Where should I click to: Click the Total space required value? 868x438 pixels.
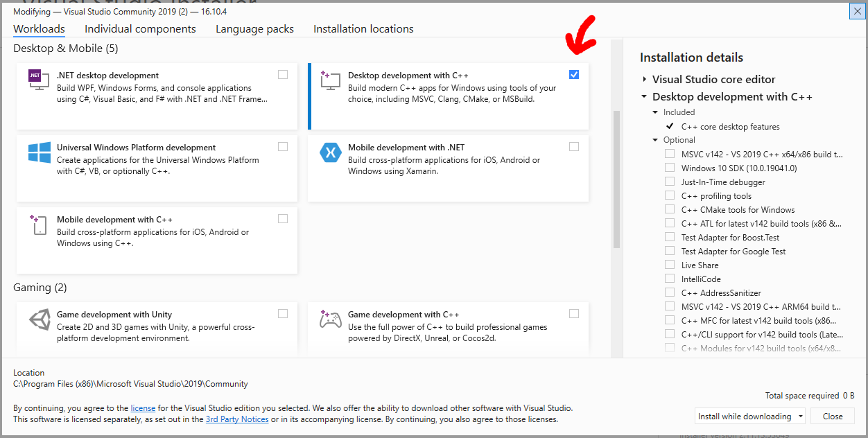(848, 396)
